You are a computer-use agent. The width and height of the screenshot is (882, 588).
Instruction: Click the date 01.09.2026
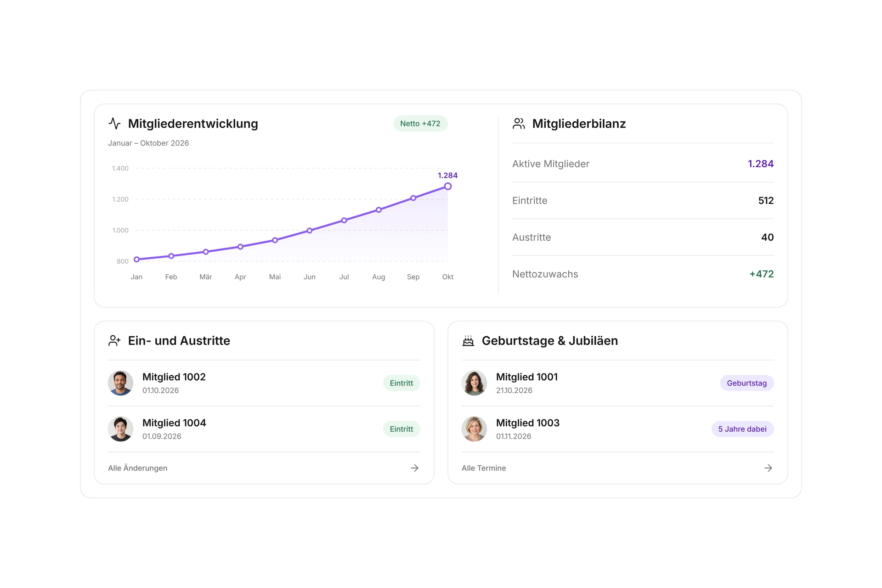(x=162, y=436)
